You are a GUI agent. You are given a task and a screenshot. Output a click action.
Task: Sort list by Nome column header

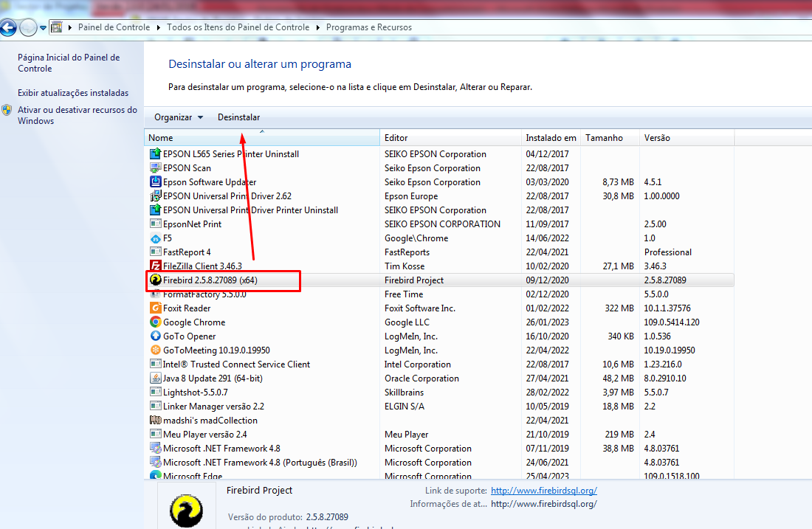(x=262, y=138)
